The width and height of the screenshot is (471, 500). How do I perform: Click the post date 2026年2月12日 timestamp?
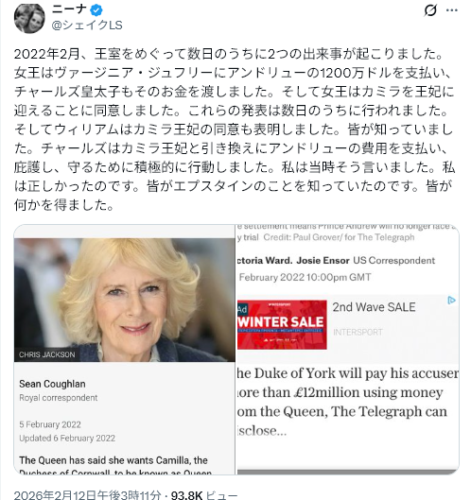[87, 495]
